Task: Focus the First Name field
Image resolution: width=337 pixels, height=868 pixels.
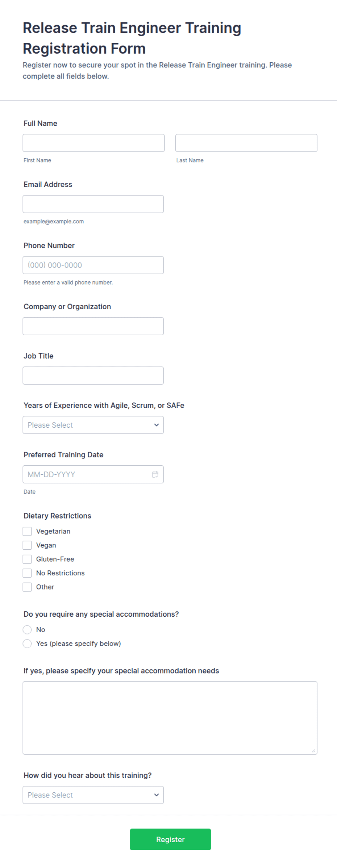Action: pos(93,143)
